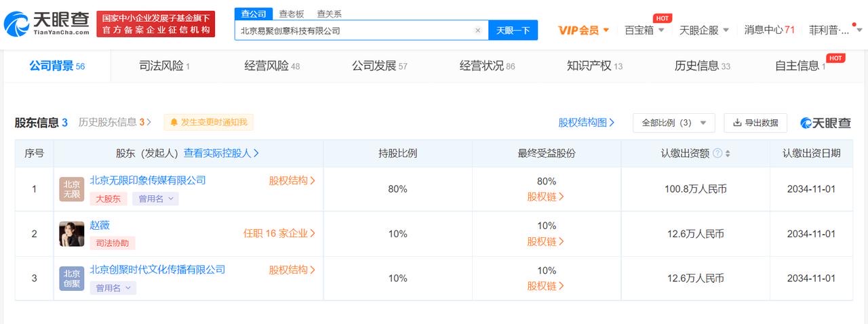This screenshot has width=868, height=324.
Task: Click 北京无限 company logo badge
Action: coord(71,189)
